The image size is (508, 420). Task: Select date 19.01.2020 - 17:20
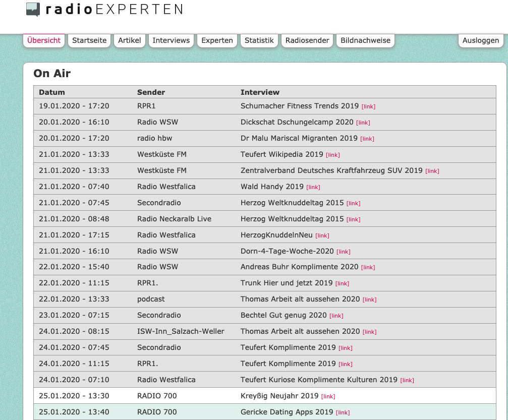[x=74, y=106]
